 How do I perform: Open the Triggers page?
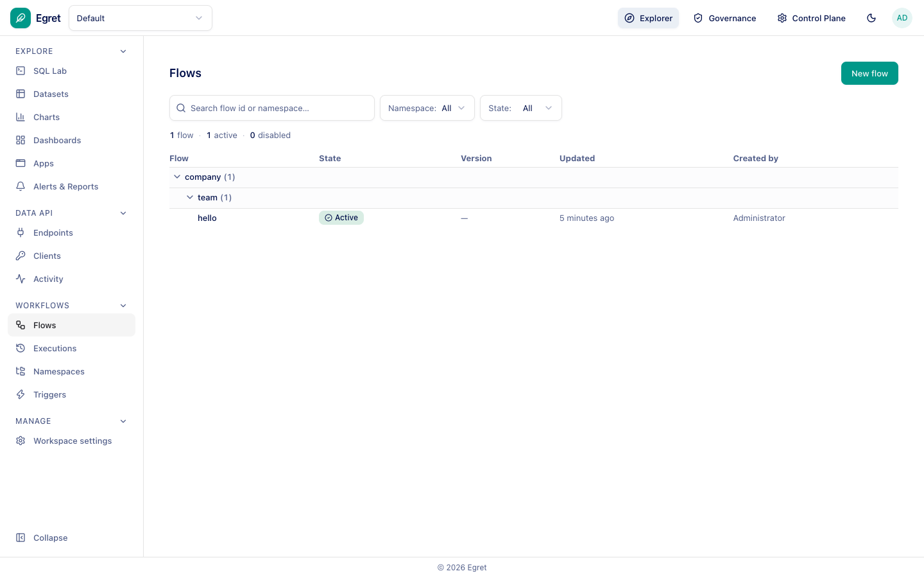pyautogui.click(x=71, y=394)
